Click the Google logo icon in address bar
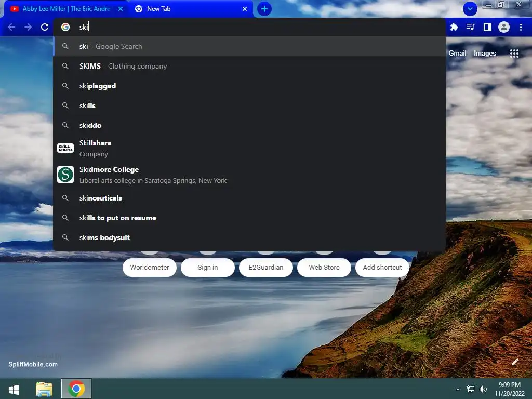The height and width of the screenshot is (399, 532). pyautogui.click(x=65, y=27)
